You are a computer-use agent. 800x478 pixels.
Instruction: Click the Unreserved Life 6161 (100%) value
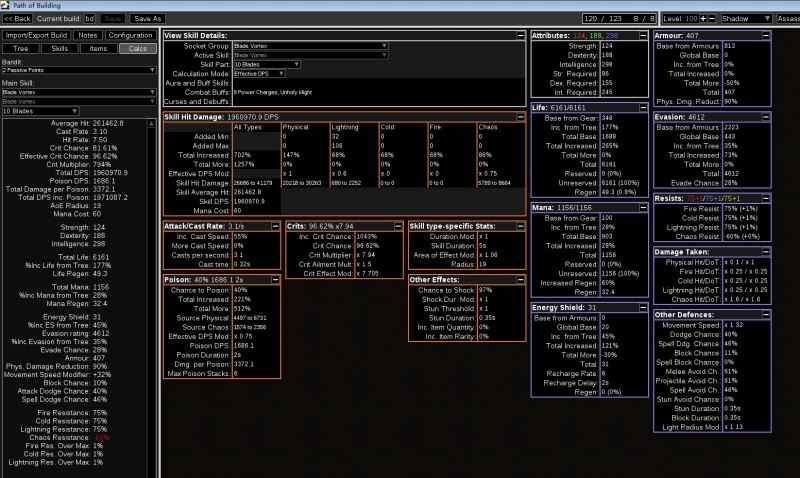pos(619,183)
